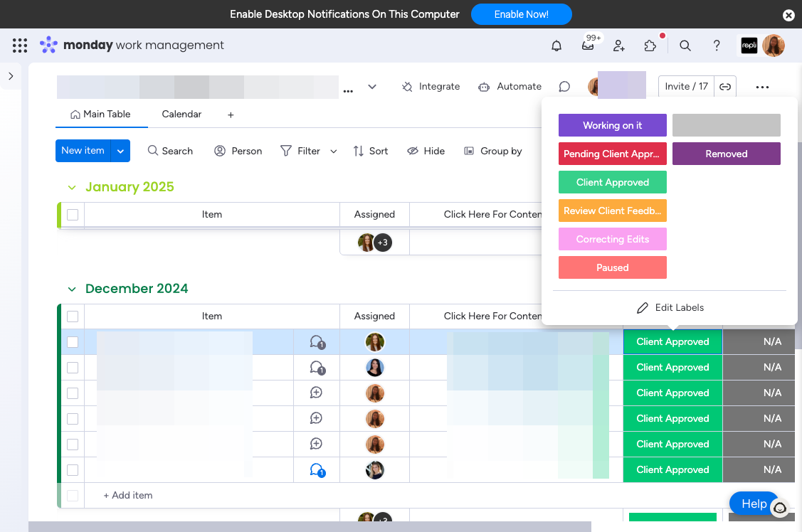Viewport: 802px width, 532px height.
Task: Open the second December row's conversation bubble
Action: [x=317, y=368]
